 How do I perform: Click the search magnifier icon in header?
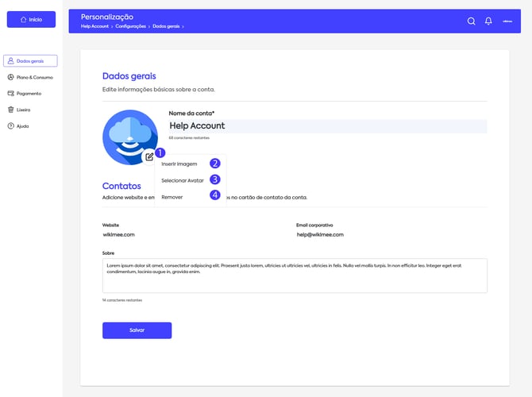pyautogui.click(x=472, y=21)
